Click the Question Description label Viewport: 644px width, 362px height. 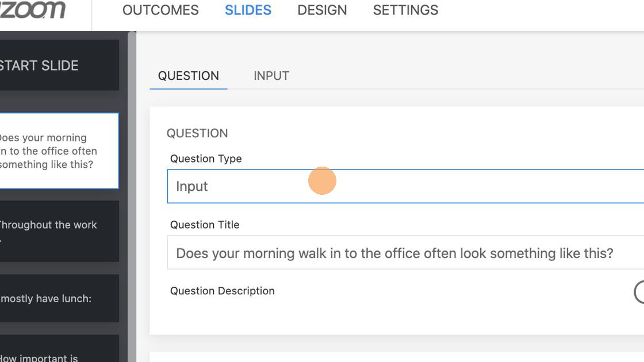coord(223,291)
